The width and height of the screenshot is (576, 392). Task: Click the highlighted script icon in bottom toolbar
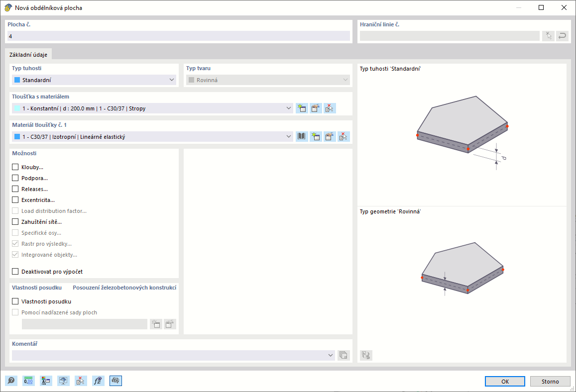pyautogui.click(x=115, y=381)
